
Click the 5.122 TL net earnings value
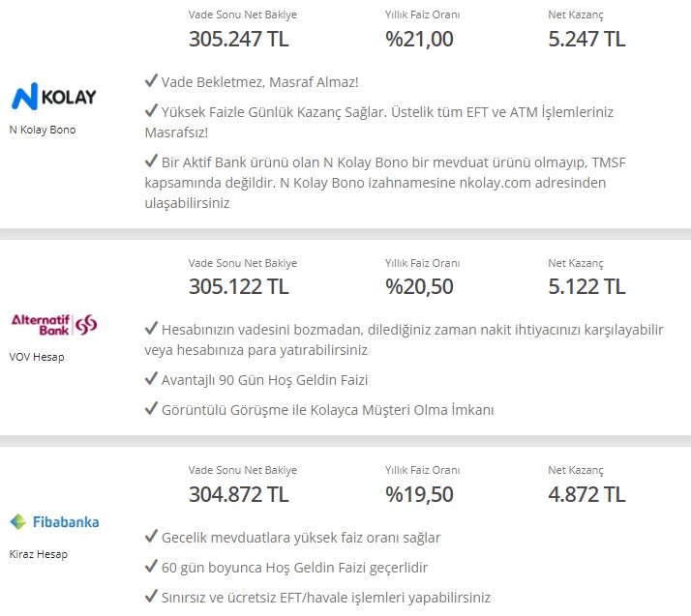586,286
